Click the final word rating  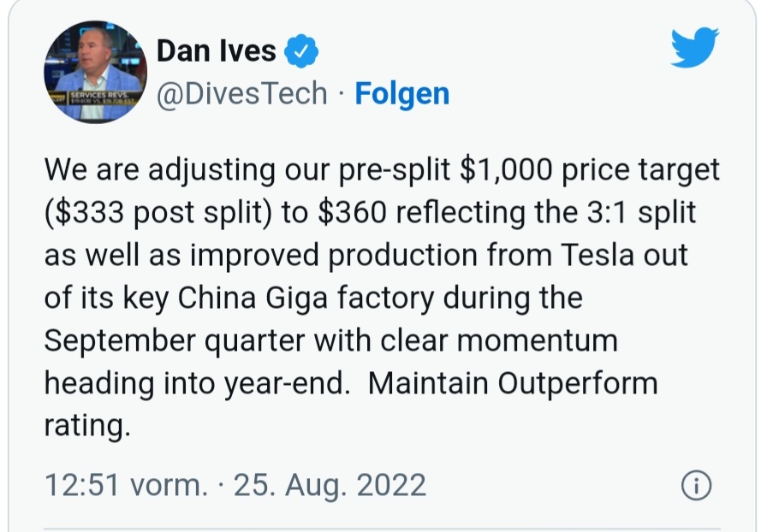click(87, 426)
